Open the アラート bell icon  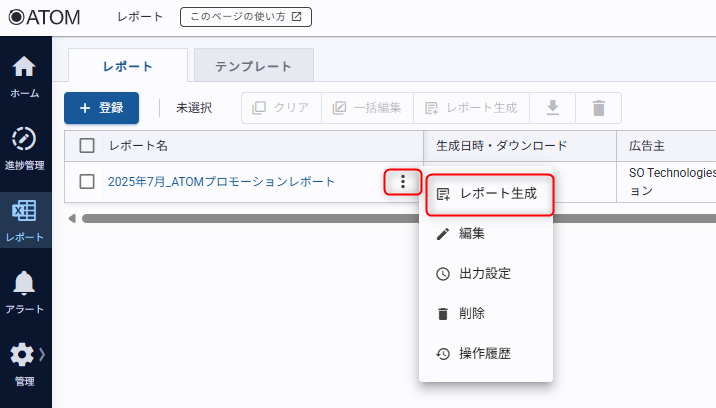[x=25, y=290]
